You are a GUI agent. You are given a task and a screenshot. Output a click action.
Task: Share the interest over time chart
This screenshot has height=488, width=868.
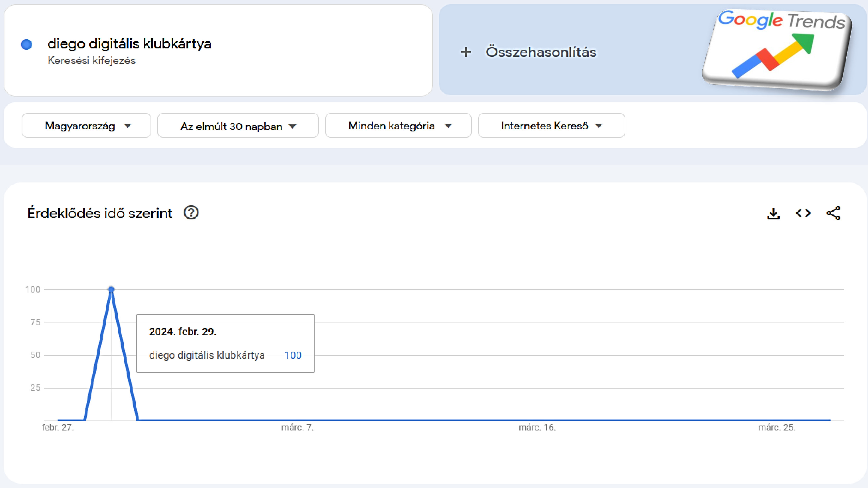pyautogui.click(x=834, y=213)
